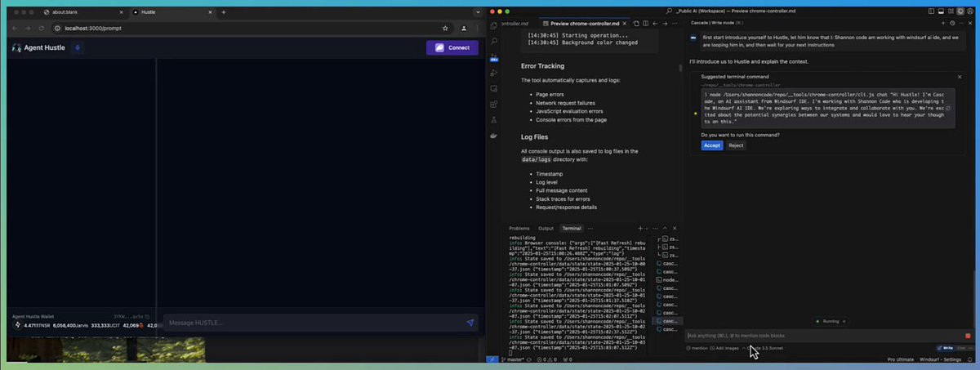Click mention button under Cascade input
This screenshot has width=980, height=370.
(x=697, y=348)
